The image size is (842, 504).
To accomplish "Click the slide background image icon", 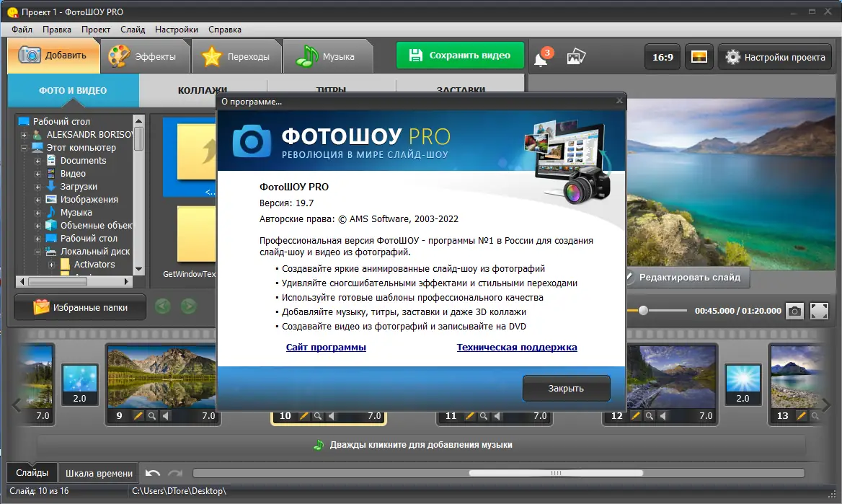I will click(699, 57).
